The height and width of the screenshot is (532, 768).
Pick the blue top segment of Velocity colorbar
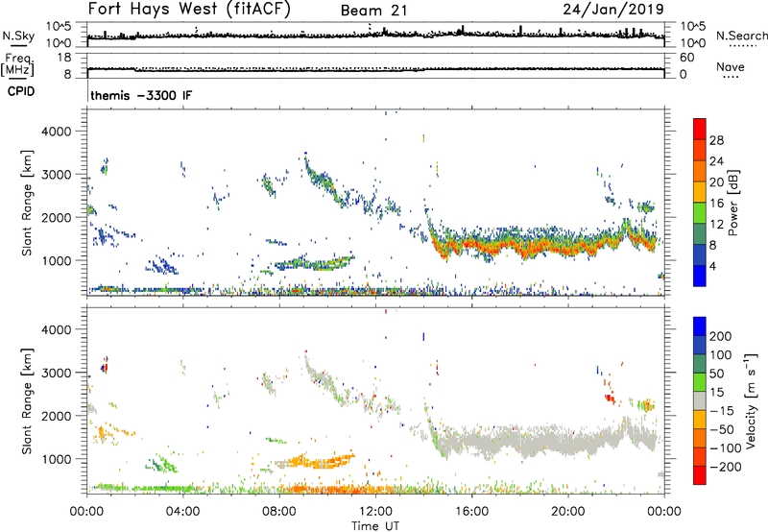pos(700,326)
